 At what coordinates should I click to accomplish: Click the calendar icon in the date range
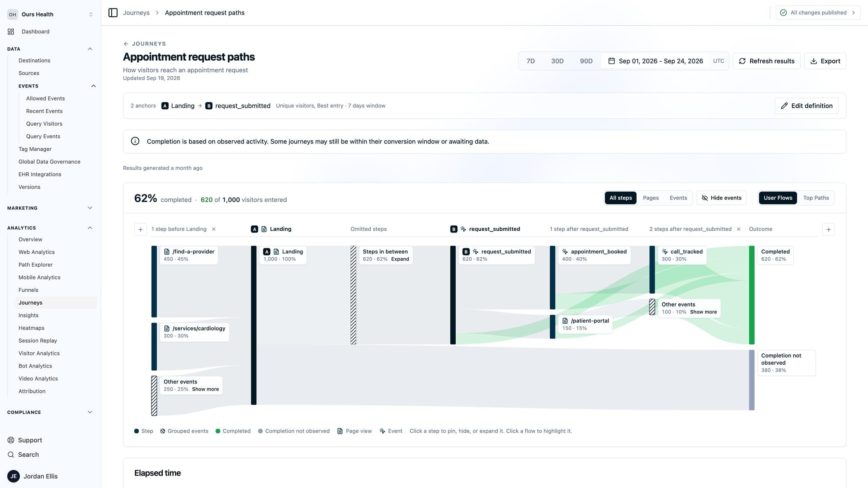611,61
